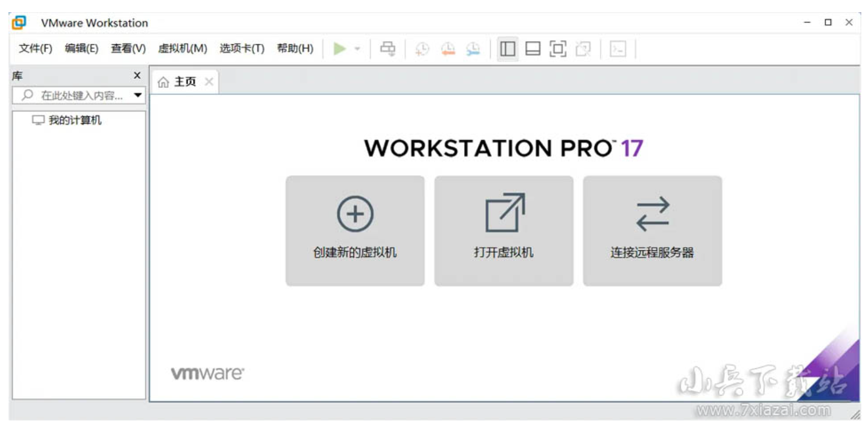Click Send Ctrl+Alt+Del toolbar icon
The width and height of the screenshot is (868, 423).
pos(388,48)
